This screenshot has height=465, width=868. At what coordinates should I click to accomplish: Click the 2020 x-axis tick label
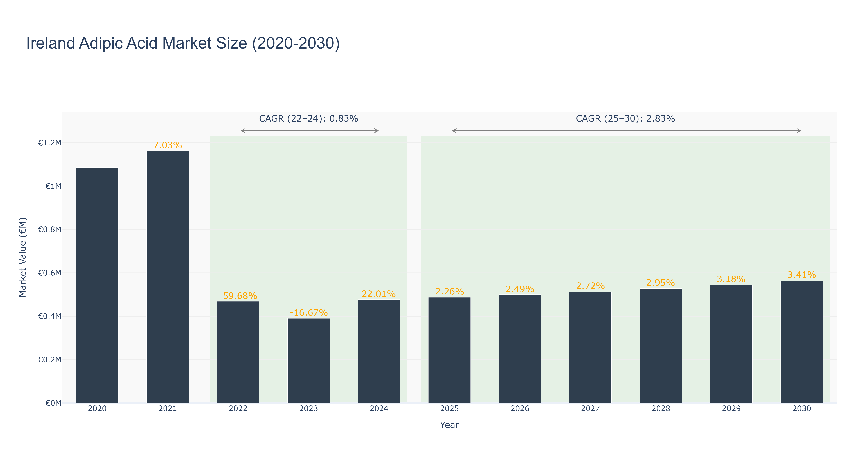click(x=97, y=409)
